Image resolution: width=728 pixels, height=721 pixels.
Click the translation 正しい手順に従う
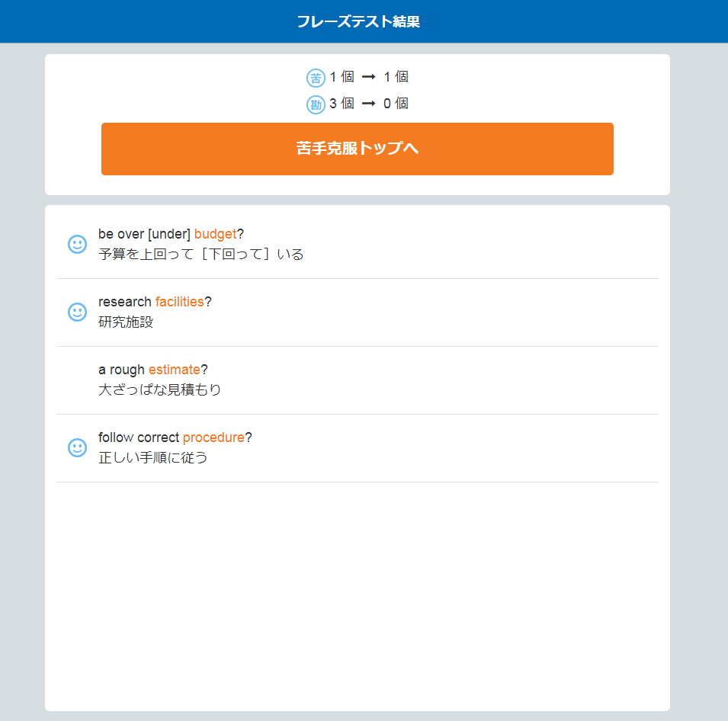coord(153,458)
